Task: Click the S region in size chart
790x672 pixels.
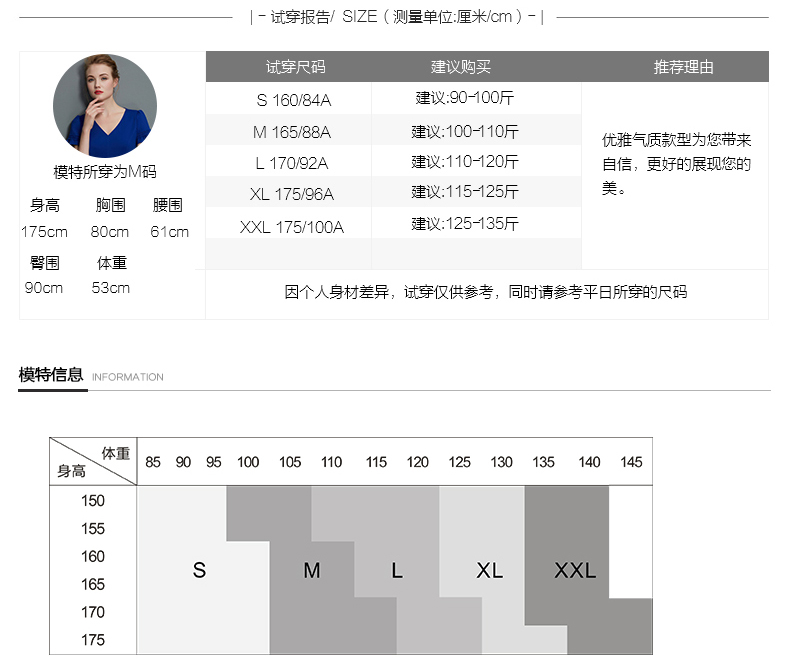Action: (199, 570)
